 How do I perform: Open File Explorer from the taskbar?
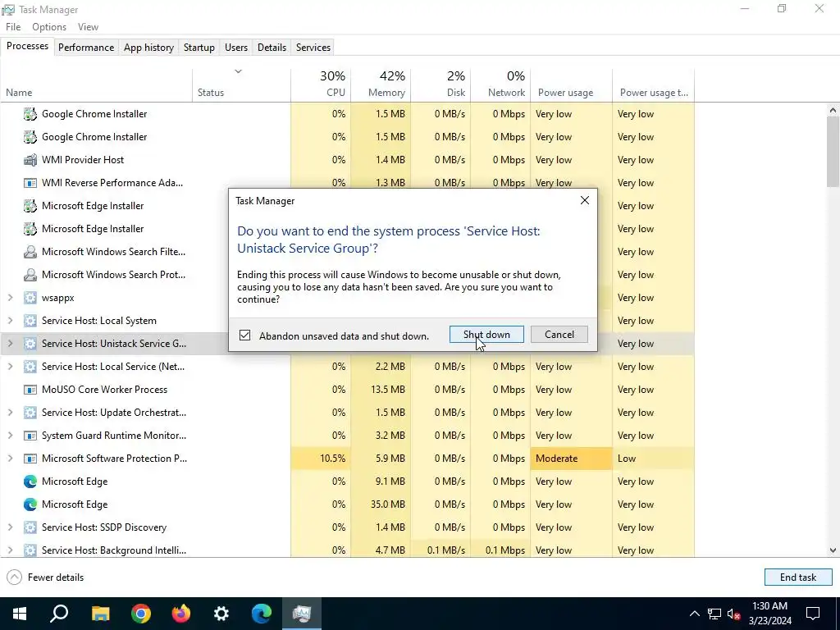click(100, 614)
